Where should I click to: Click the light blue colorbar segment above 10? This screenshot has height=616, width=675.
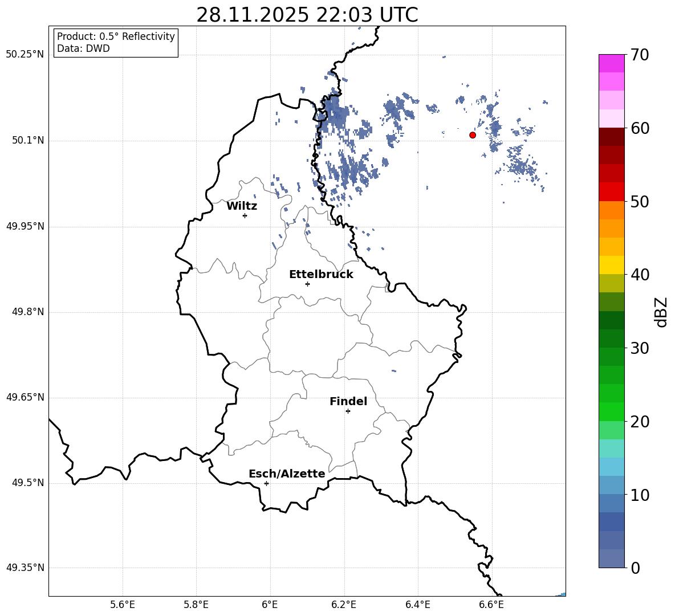(x=611, y=486)
